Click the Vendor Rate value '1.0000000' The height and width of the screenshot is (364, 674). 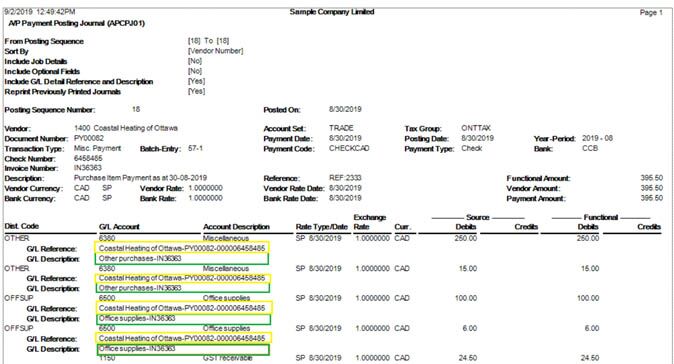coord(205,188)
